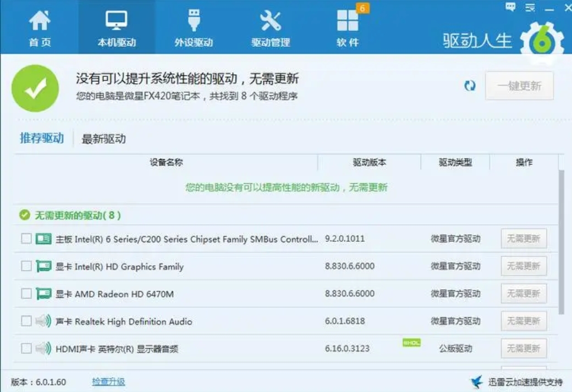Click the speaker icon for Realtek Audio
The width and height of the screenshot is (572, 392).
(x=43, y=321)
